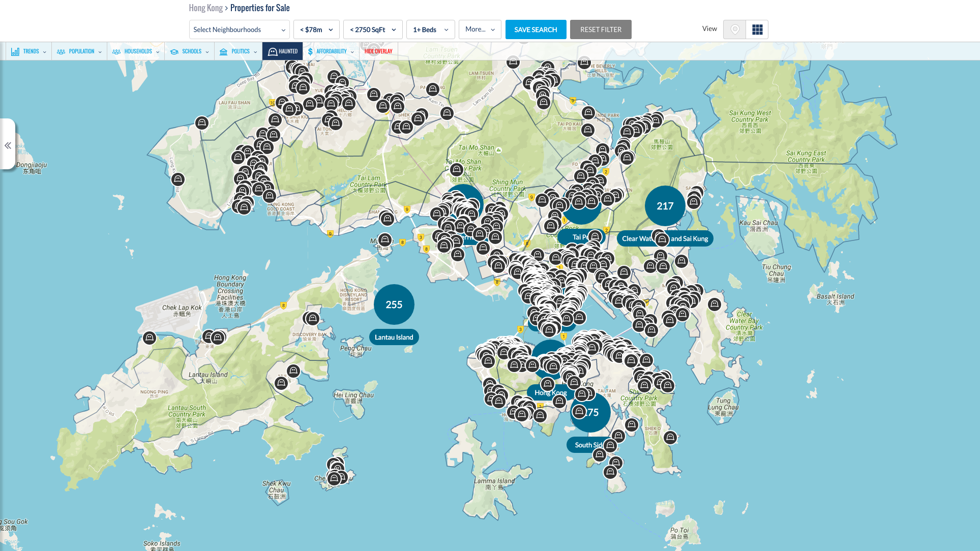Screen dimensions: 980x551
Task: Click haunted marker near Shek O
Action: point(670,437)
